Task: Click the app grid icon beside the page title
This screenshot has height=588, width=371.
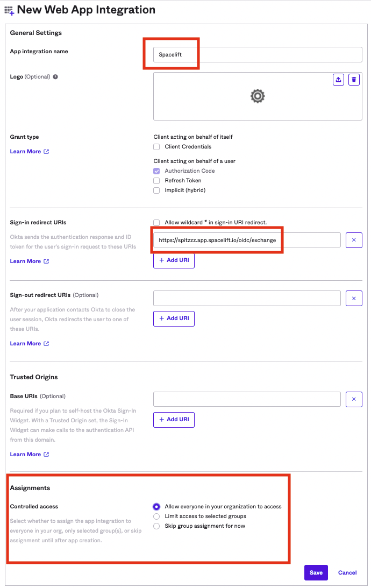Action: pos(9,10)
